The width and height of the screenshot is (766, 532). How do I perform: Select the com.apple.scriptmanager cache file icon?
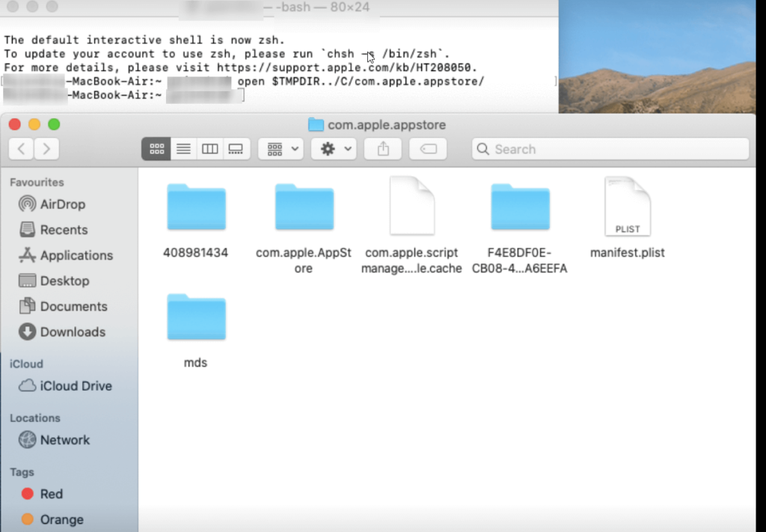coord(412,206)
